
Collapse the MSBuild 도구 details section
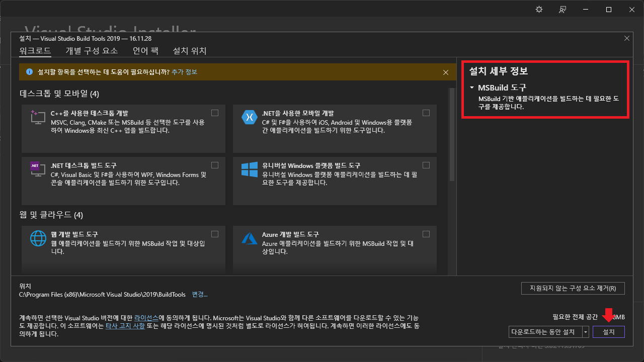[x=472, y=87]
